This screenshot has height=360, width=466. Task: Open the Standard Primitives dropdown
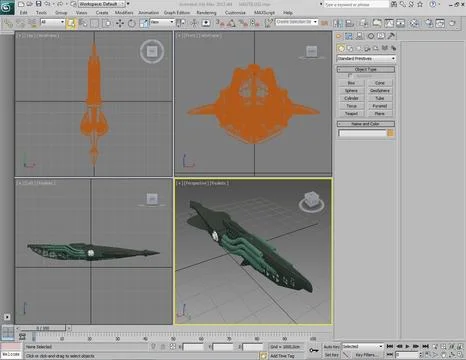[366, 59]
